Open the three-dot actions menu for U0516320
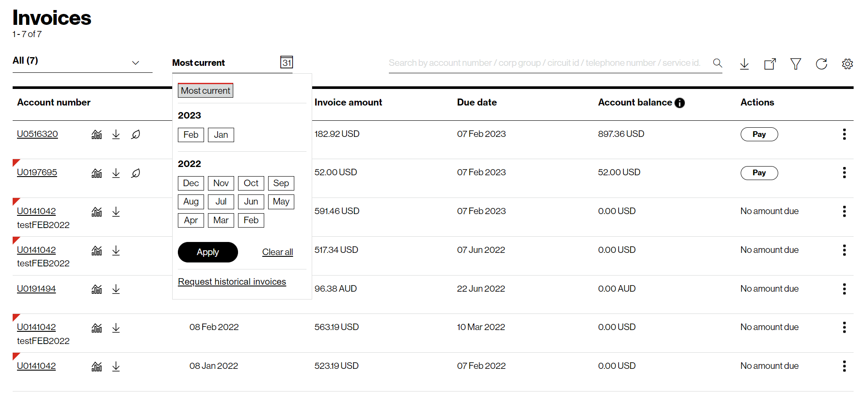The width and height of the screenshot is (868, 395). coord(844,134)
